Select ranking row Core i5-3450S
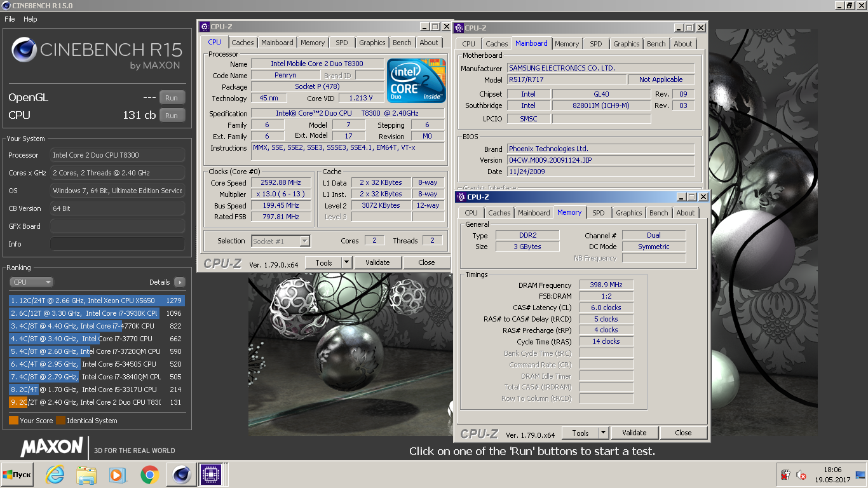 click(x=97, y=364)
